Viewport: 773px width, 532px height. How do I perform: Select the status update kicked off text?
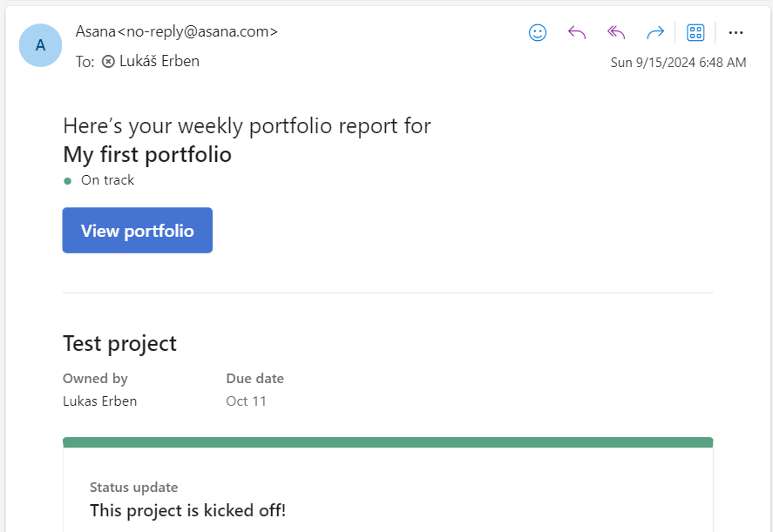[x=187, y=510]
